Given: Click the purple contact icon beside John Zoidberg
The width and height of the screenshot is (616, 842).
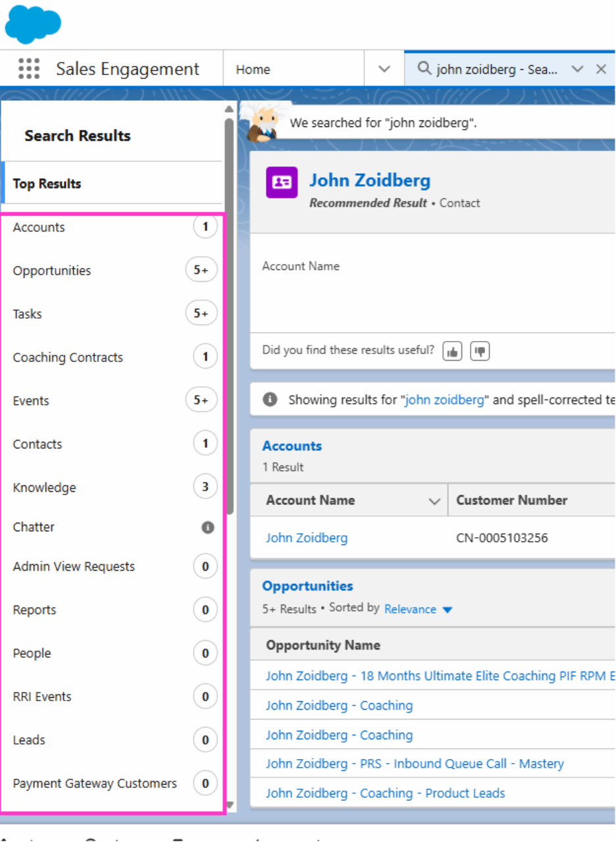Looking at the screenshot, I should point(282,182).
